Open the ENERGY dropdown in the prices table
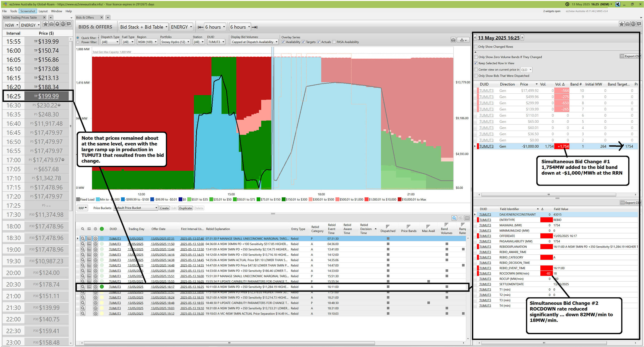This screenshot has height=347, width=644. click(x=30, y=25)
